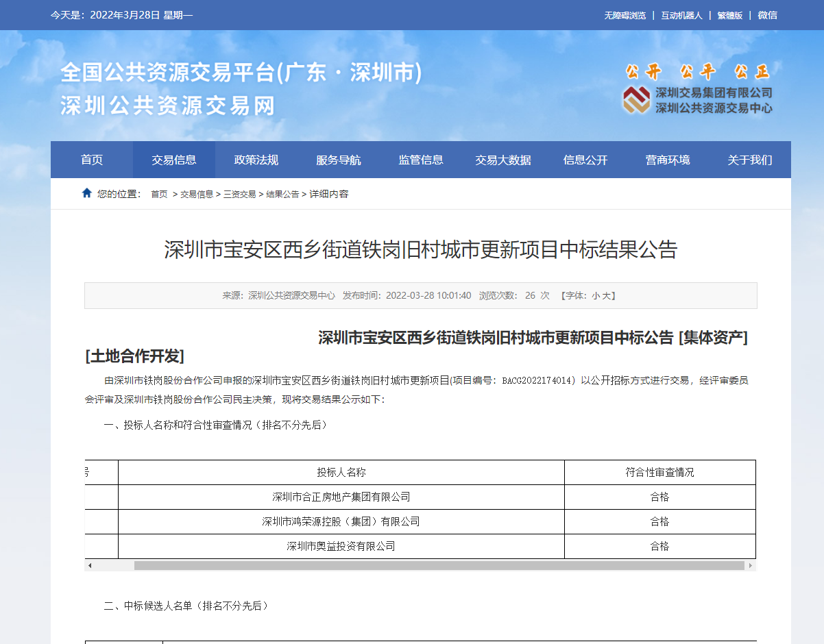Open the 交易信息 navigation menu

[x=174, y=160]
